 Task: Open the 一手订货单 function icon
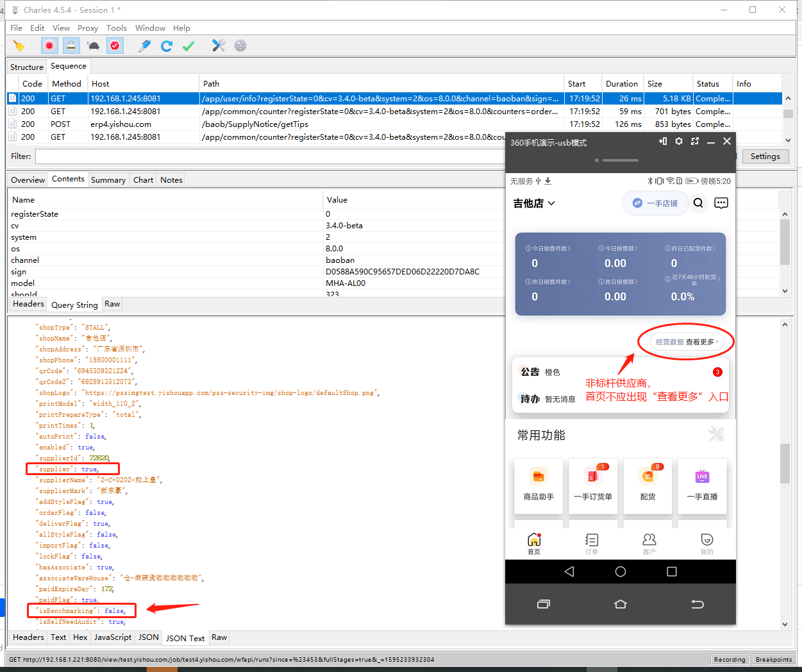pos(593,485)
